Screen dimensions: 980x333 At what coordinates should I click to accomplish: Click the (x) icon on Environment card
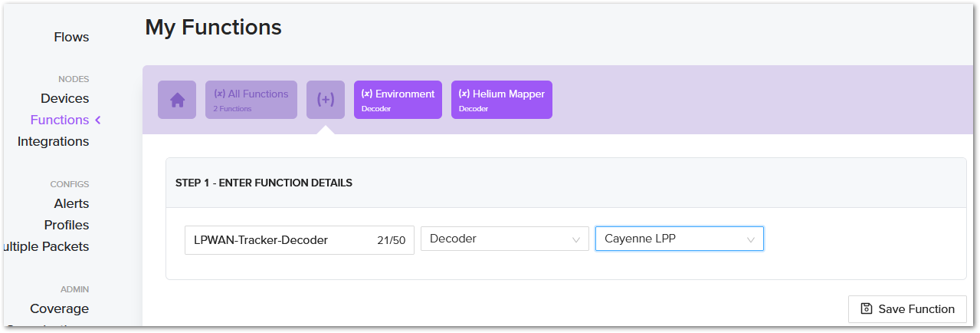367,94
